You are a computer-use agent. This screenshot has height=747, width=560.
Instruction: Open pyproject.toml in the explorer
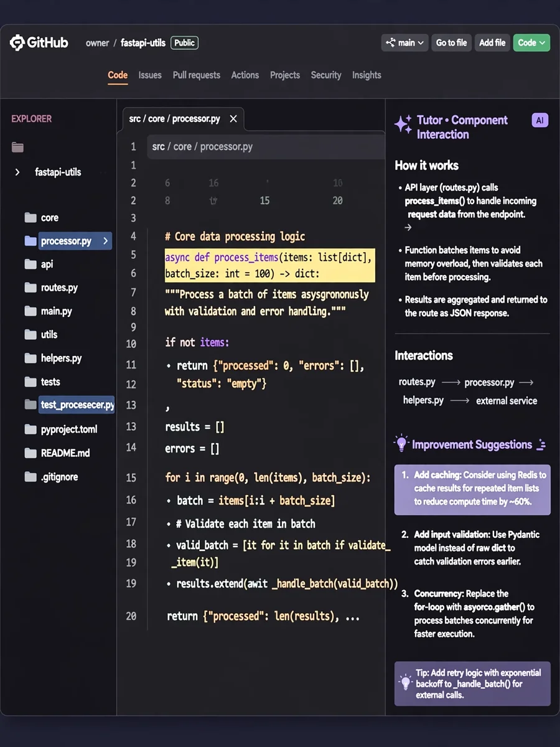(x=69, y=430)
